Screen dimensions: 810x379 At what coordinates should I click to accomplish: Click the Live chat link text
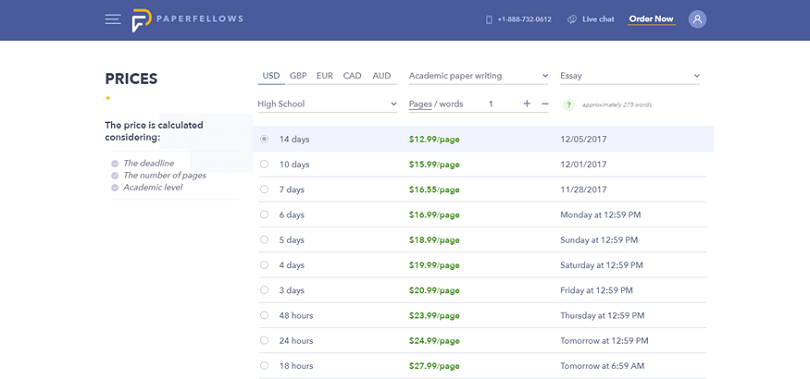(x=598, y=20)
